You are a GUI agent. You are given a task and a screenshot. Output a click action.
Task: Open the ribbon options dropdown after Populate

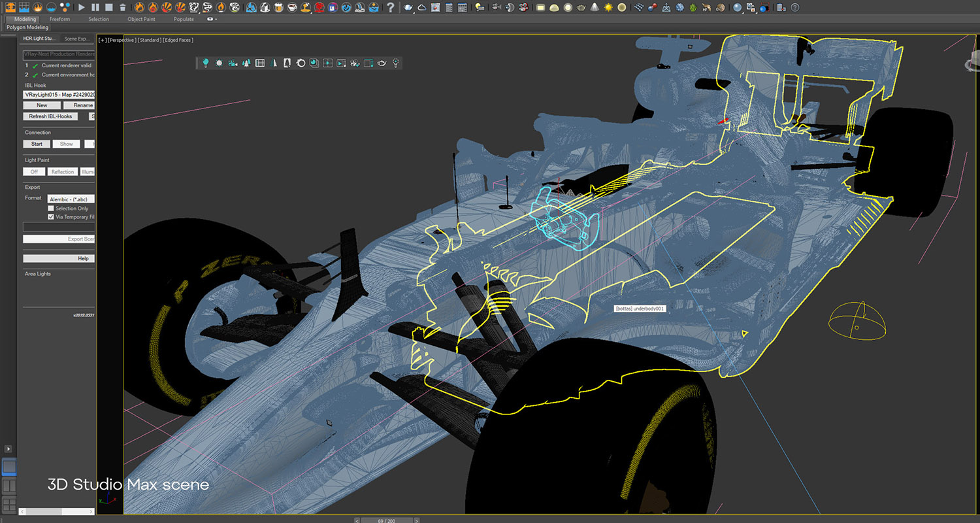[x=212, y=19]
